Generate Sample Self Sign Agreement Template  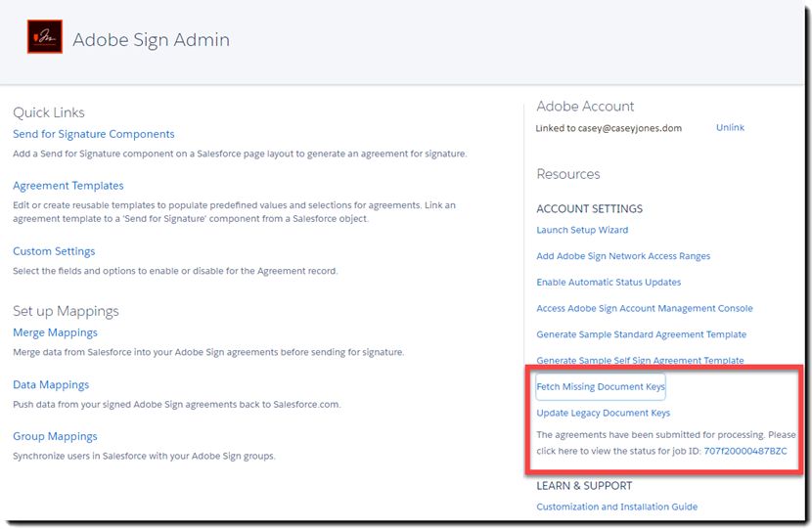(x=640, y=360)
